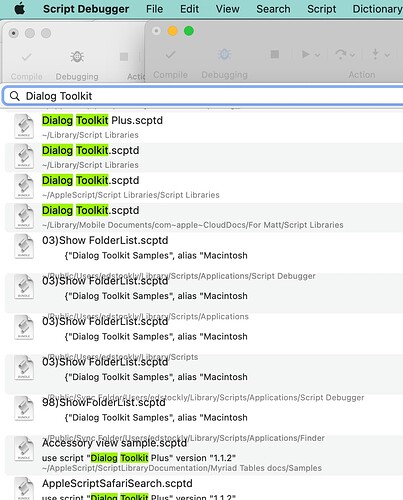Expand the Step Over dropdown chevron
Viewport: 403px width, 500px height.
pos(352,55)
